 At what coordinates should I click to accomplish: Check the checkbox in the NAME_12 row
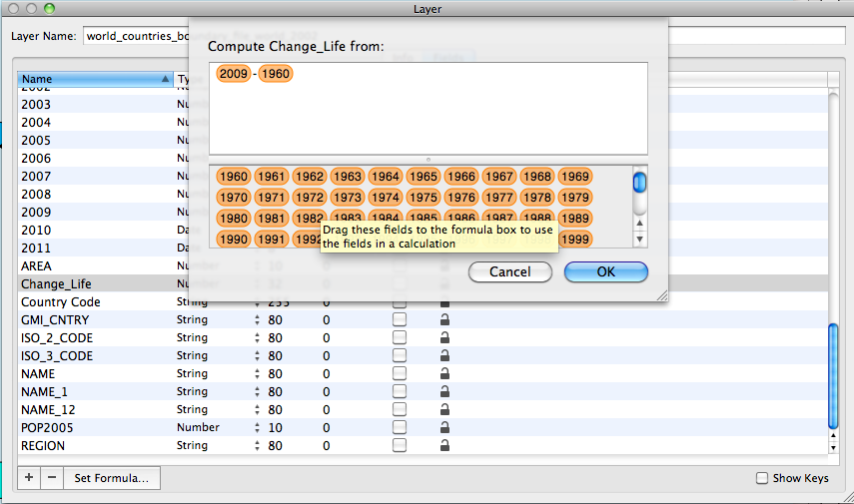[x=400, y=410]
